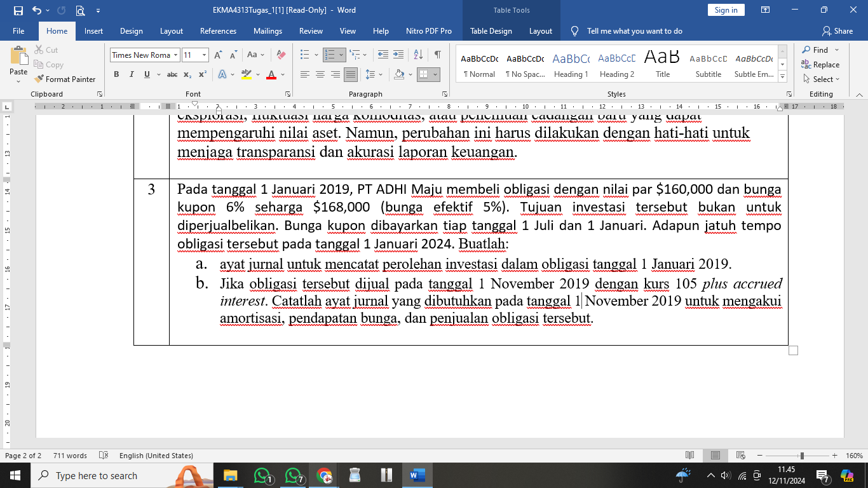Click the Paste clipboard icon

click(18, 56)
